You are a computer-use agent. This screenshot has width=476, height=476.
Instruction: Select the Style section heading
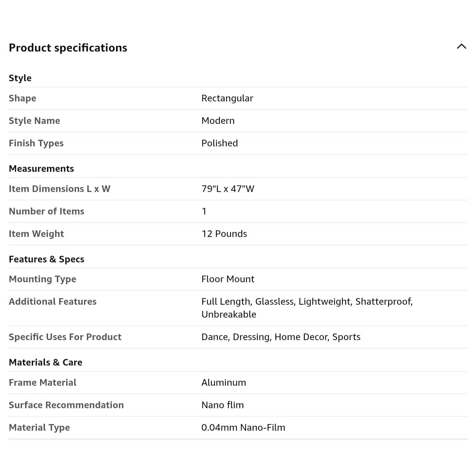pyautogui.click(x=20, y=78)
